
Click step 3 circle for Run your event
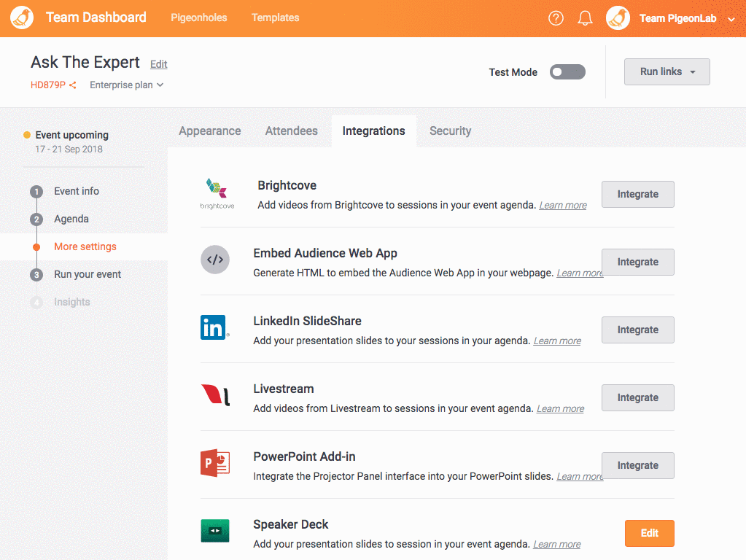(36, 275)
